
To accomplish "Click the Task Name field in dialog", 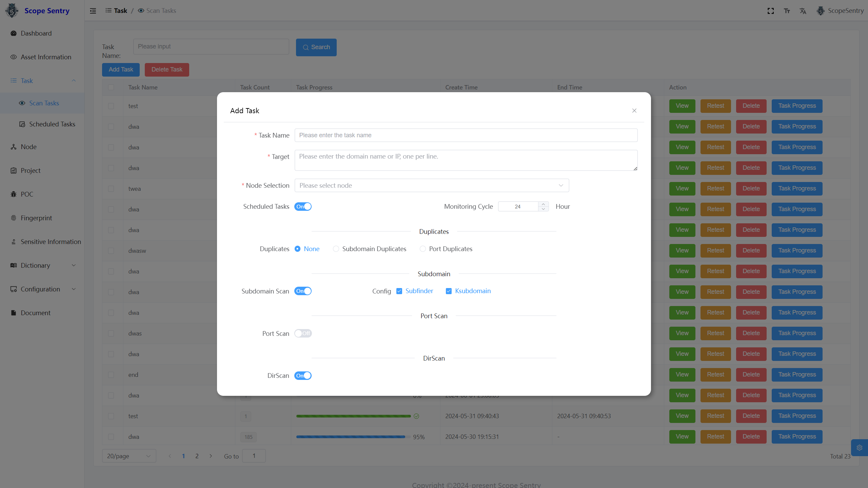I will point(466,135).
